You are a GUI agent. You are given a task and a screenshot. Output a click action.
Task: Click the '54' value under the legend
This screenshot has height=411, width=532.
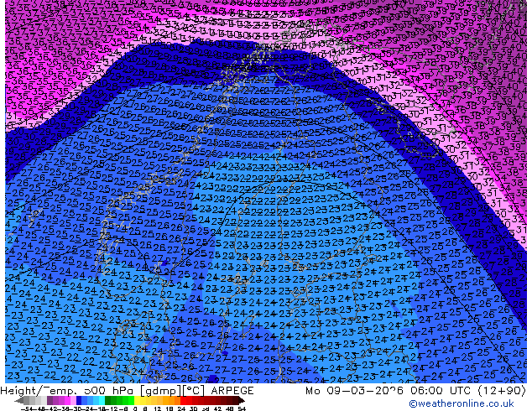point(241,408)
